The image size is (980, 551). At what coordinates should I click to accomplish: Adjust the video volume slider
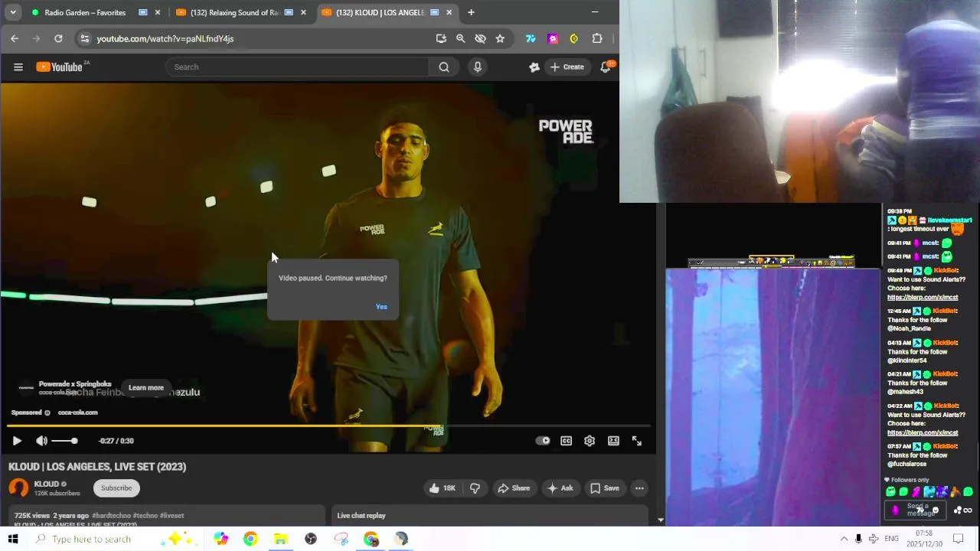point(64,441)
